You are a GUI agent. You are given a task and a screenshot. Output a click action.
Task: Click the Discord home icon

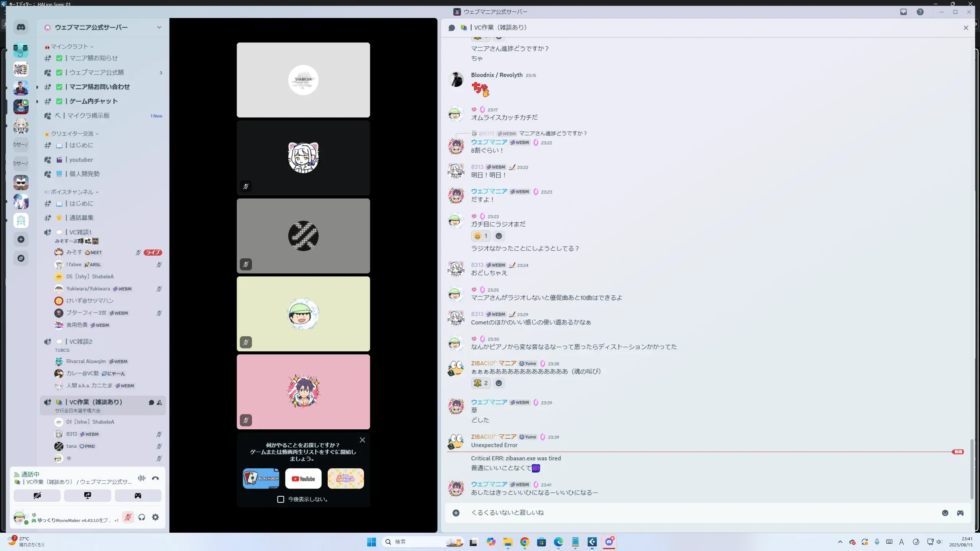coord(21,27)
